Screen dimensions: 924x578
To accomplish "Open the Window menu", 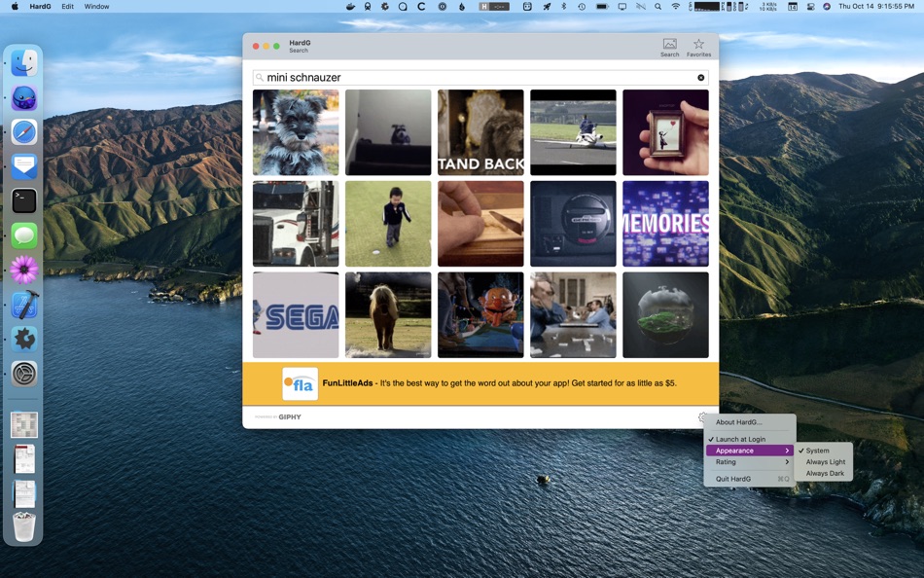I will click(x=96, y=7).
